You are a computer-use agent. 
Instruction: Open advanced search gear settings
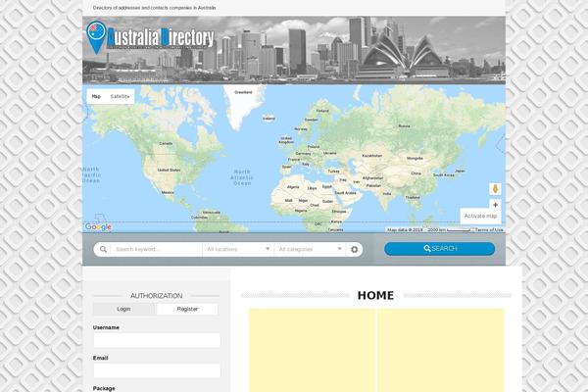pyautogui.click(x=355, y=249)
